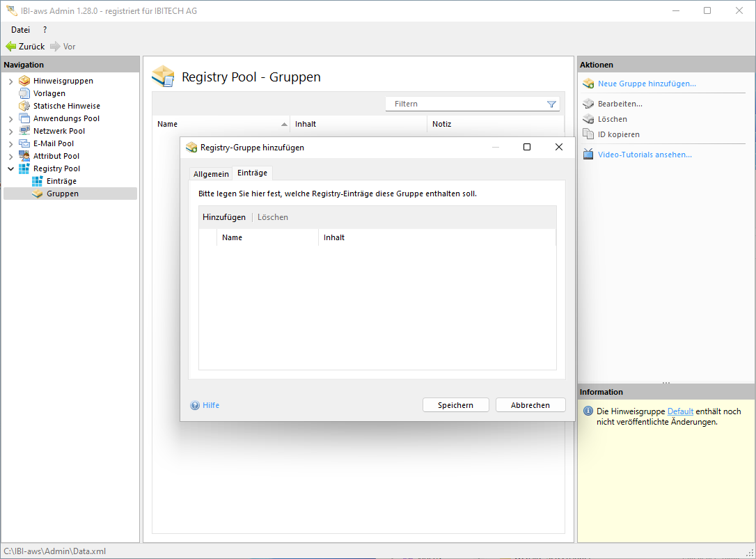This screenshot has width=756, height=559.
Task: Click the Hinweisgruppen icon in navigation
Action: coord(24,81)
